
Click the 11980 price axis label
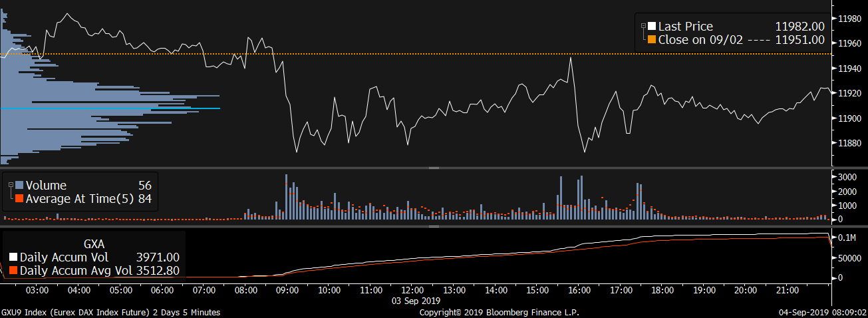point(851,19)
